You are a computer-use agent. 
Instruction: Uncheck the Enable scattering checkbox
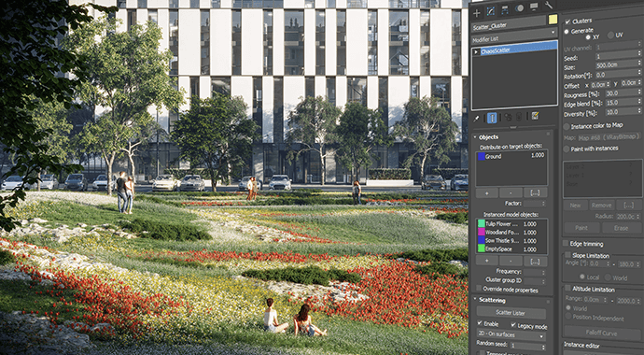click(480, 324)
